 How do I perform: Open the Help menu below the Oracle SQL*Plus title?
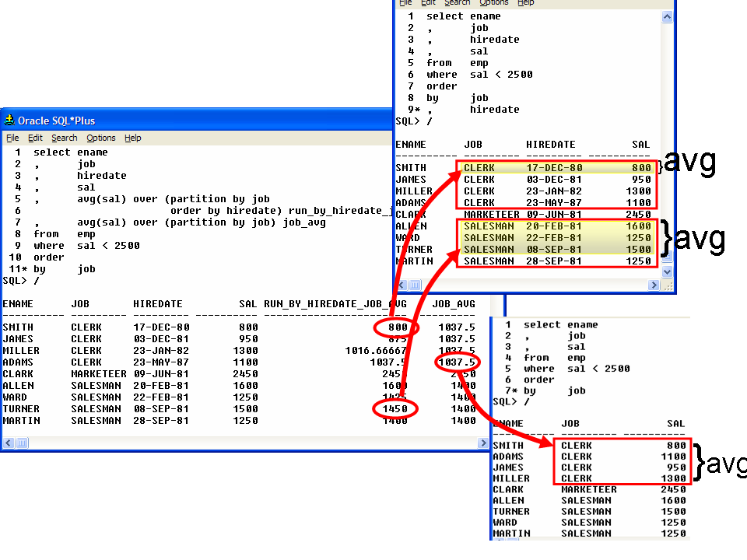[133, 138]
